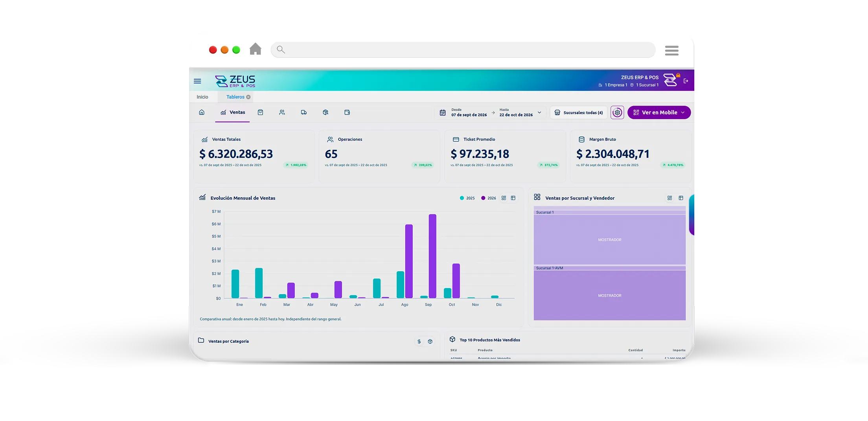
Task: Click the SKU column header
Action: pyautogui.click(x=454, y=350)
